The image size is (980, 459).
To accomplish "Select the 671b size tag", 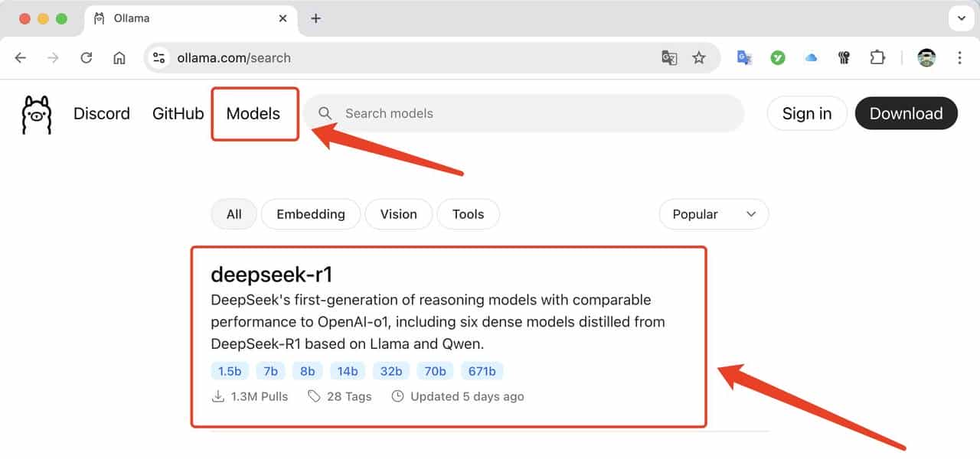I will pyautogui.click(x=482, y=371).
